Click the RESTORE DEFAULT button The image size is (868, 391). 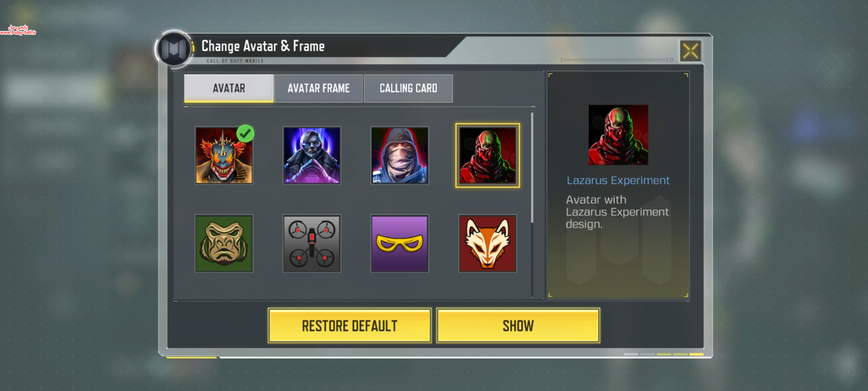point(350,325)
